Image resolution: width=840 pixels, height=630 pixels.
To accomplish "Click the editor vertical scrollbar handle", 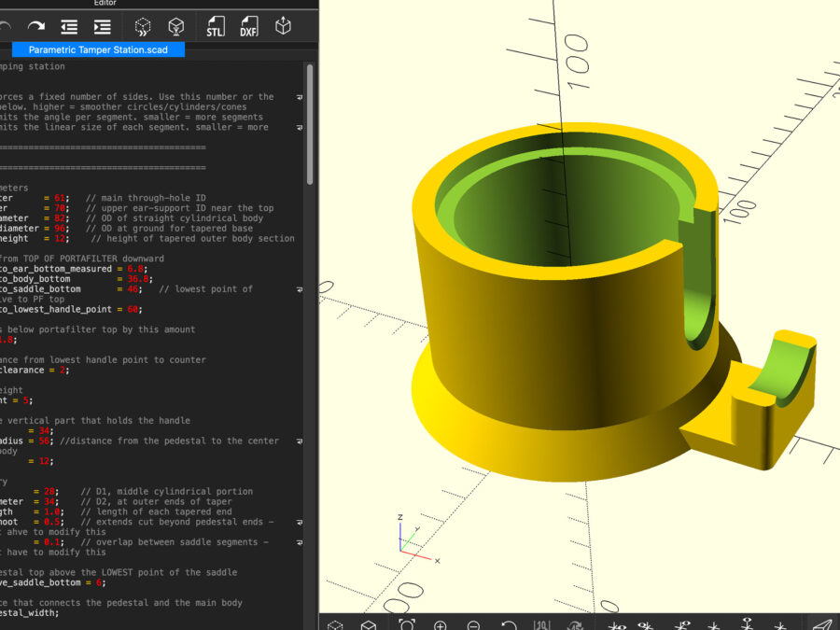I will [310, 124].
